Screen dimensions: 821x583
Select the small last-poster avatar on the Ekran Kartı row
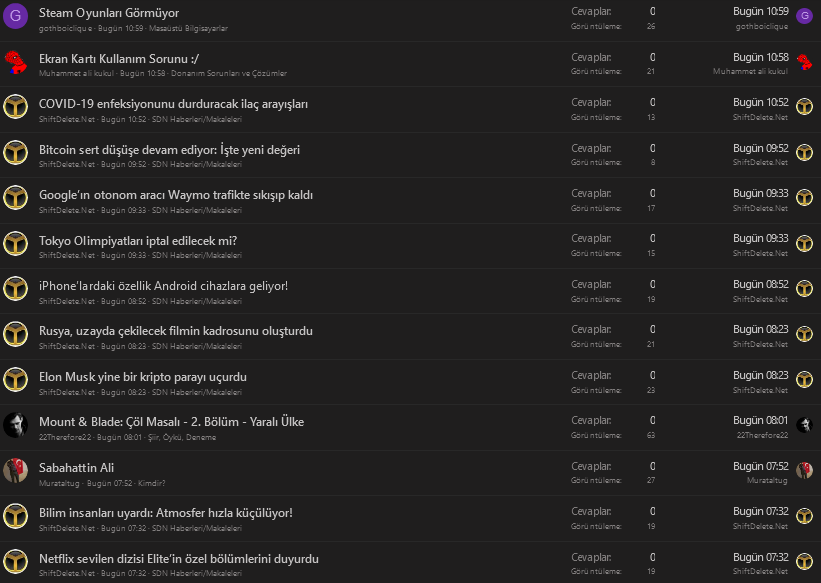tap(804, 62)
